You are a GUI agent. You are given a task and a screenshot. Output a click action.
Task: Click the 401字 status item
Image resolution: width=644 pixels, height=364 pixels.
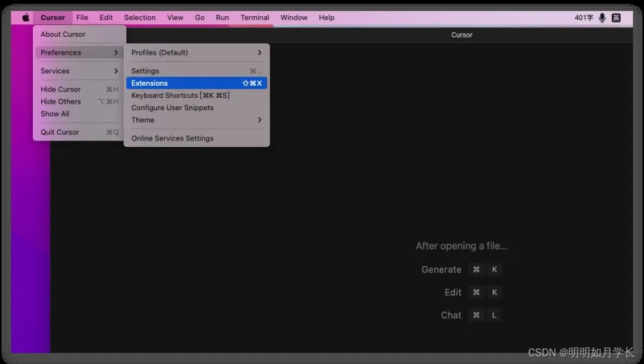pos(583,17)
